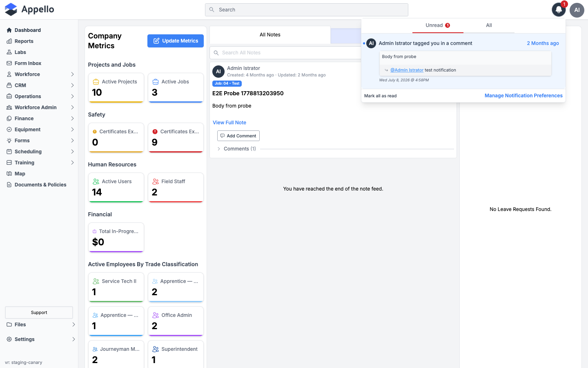Click the Workforce person icon
Image resolution: width=588 pixels, height=368 pixels.
pos(9,74)
